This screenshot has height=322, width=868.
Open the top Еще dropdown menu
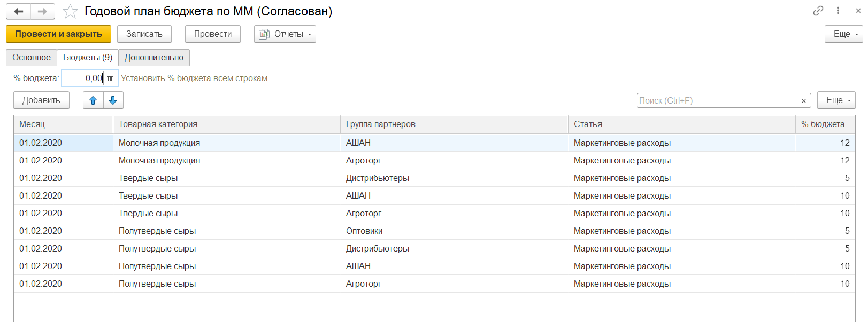coord(843,34)
